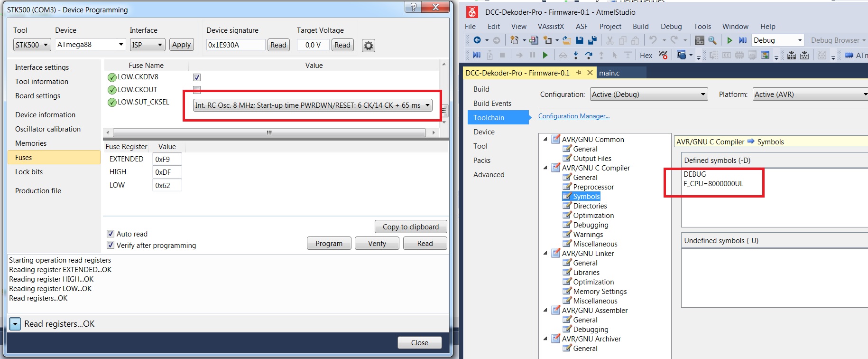The height and width of the screenshot is (359, 868).
Task: Toggle Hex display in debug toolbar
Action: (x=646, y=55)
